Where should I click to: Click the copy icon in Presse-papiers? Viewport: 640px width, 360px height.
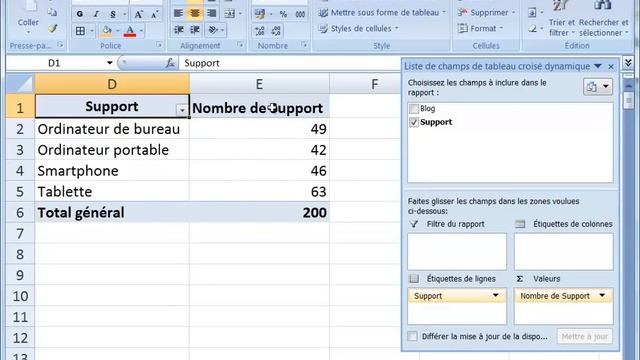[x=52, y=12]
